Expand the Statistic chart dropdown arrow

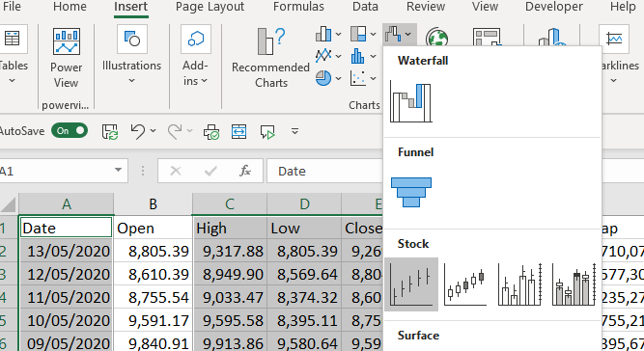click(x=374, y=56)
